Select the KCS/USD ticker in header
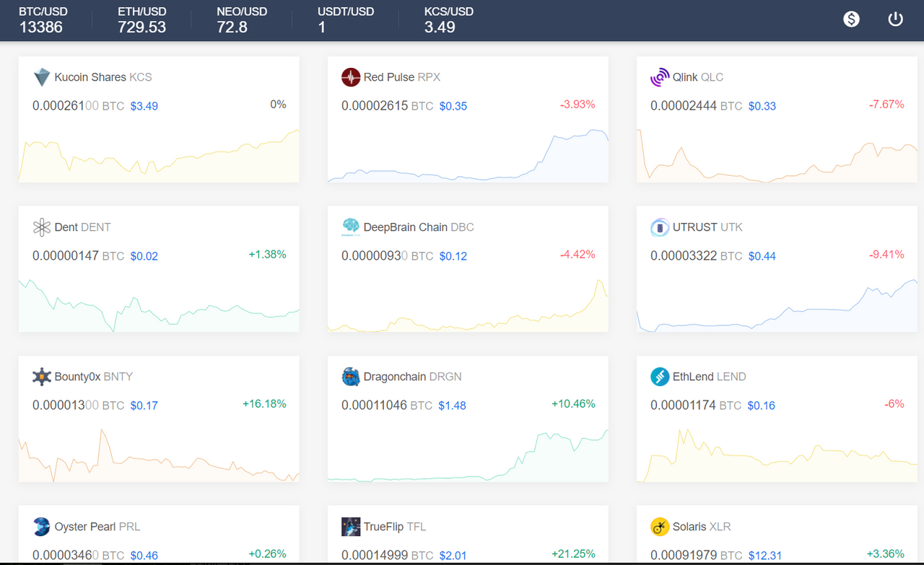Image resolution: width=924 pixels, height=565 pixels. coord(449,20)
